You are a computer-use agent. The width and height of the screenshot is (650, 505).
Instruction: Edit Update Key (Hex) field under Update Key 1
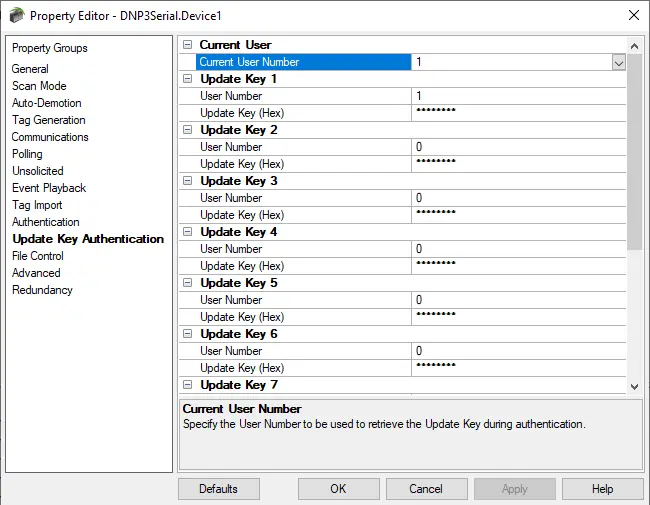[x=519, y=113]
